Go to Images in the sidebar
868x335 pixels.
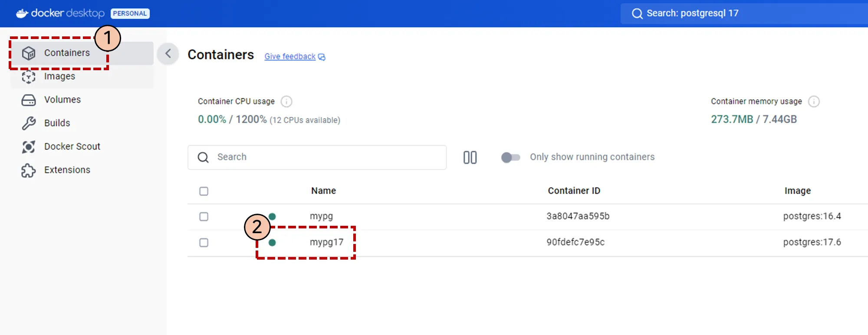(82, 77)
